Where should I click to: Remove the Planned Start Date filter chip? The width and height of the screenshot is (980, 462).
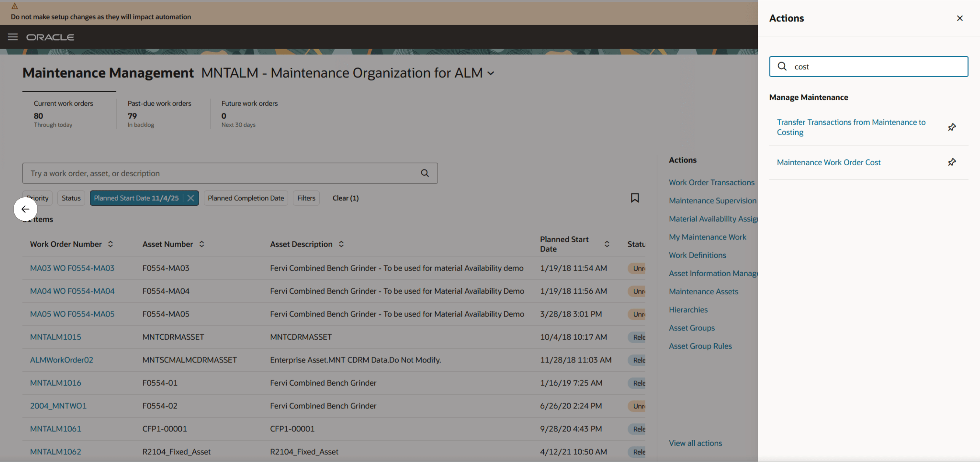[x=191, y=198]
